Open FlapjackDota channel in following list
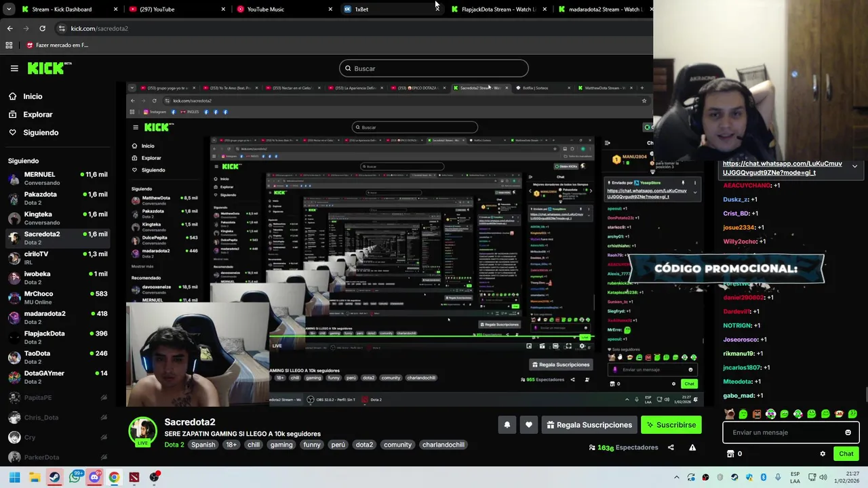This screenshot has height=488, width=868. tap(58, 338)
